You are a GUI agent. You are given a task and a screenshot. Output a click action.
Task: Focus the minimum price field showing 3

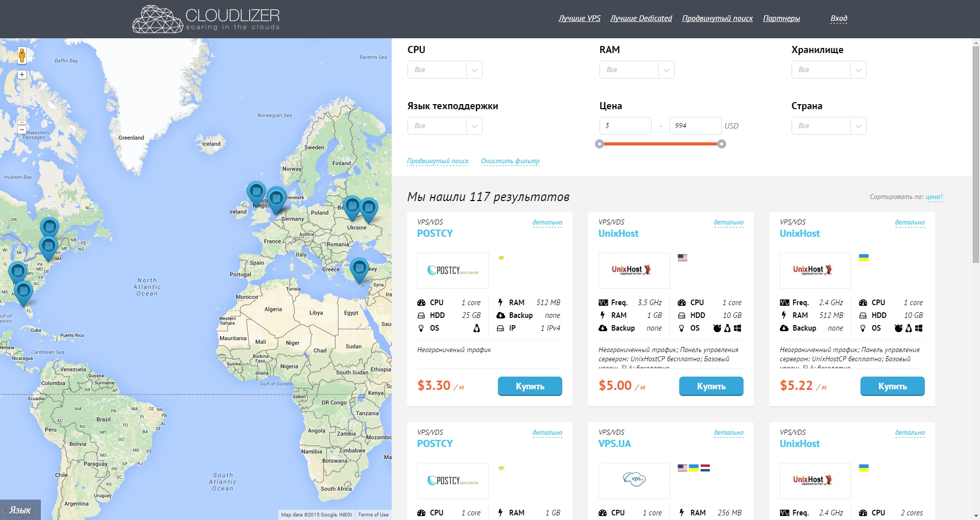tap(626, 126)
